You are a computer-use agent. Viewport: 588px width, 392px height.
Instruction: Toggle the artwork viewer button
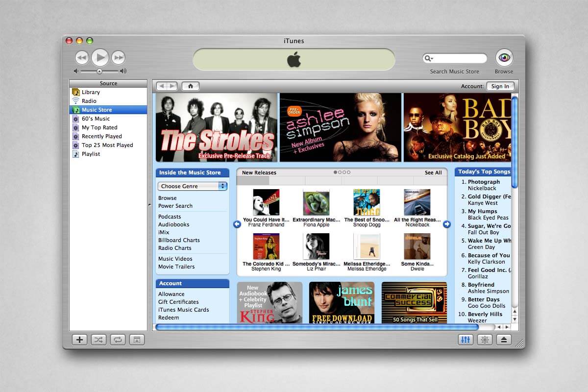(x=137, y=340)
